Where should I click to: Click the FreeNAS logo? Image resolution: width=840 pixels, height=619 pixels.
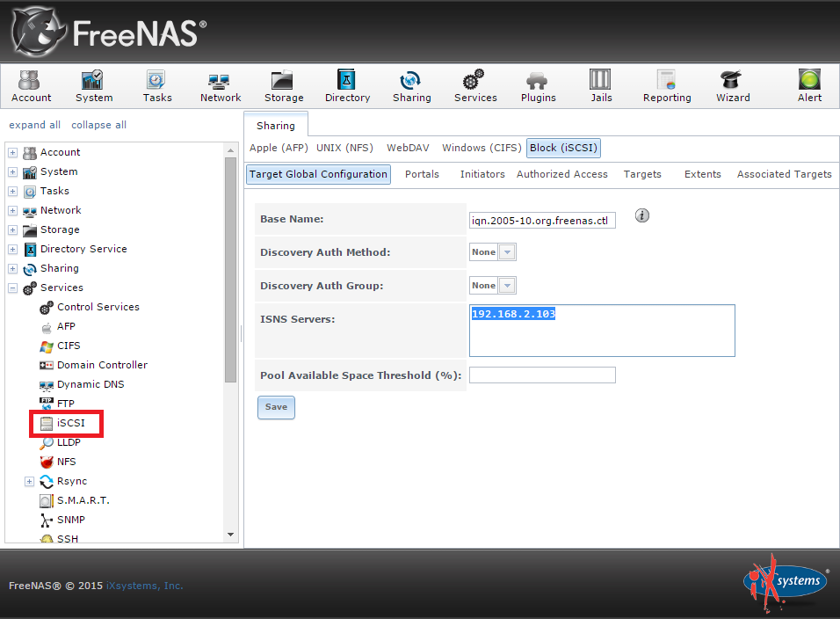[x=109, y=32]
